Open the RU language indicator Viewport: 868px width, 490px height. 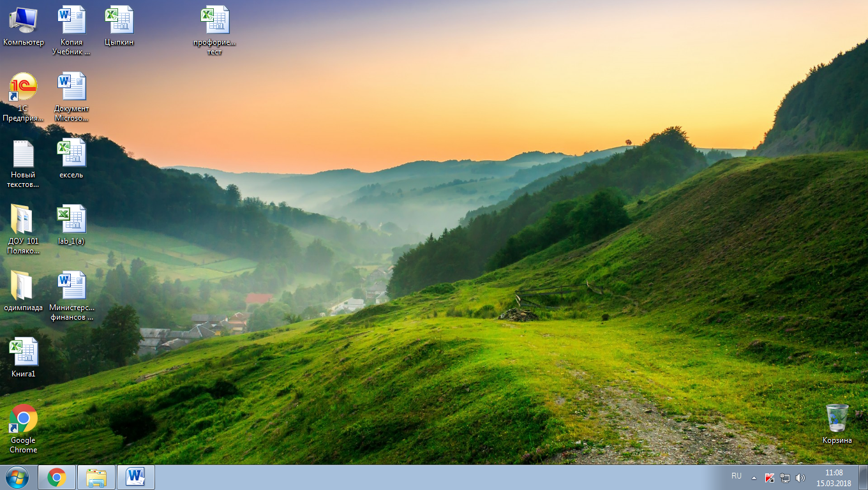737,477
